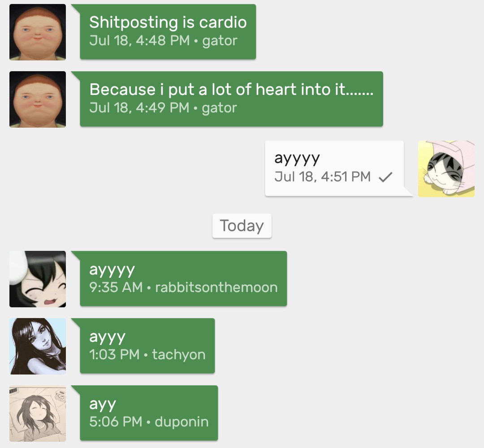Click gator's avatar beside "Shitposting is cardio"

click(x=38, y=32)
